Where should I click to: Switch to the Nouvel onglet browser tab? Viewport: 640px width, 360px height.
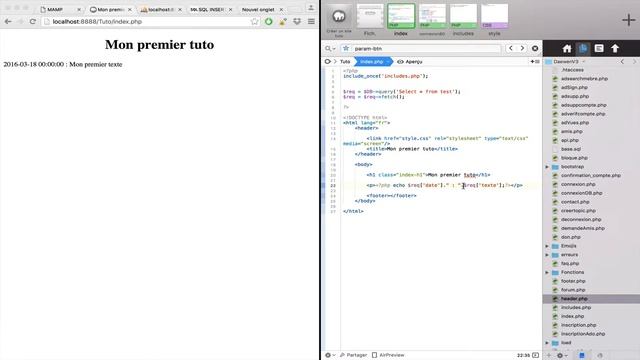[261, 9]
